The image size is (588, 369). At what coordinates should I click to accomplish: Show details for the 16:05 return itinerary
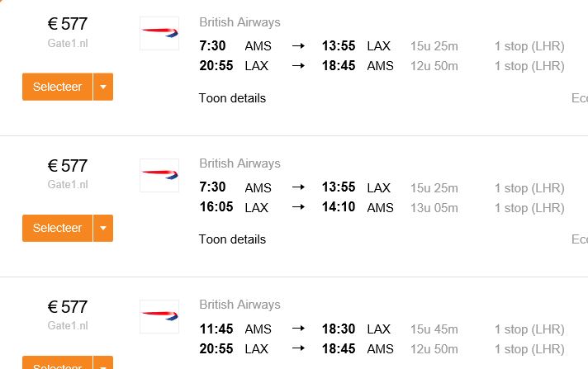tap(232, 239)
